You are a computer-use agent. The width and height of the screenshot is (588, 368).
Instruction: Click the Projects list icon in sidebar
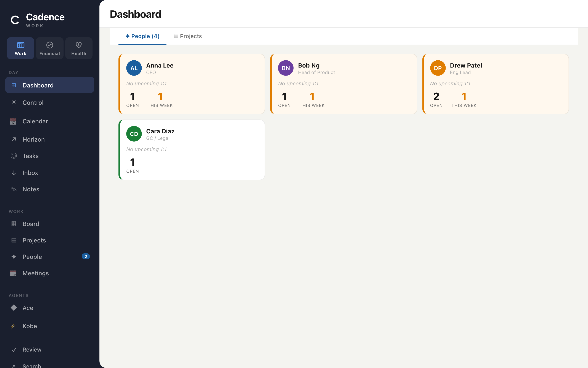click(14, 240)
